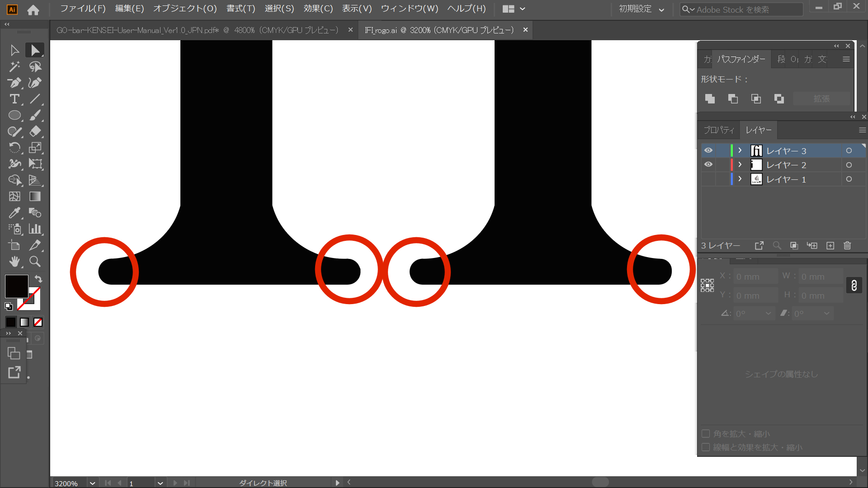
Task: Select the Hand tool
Action: click(14, 262)
